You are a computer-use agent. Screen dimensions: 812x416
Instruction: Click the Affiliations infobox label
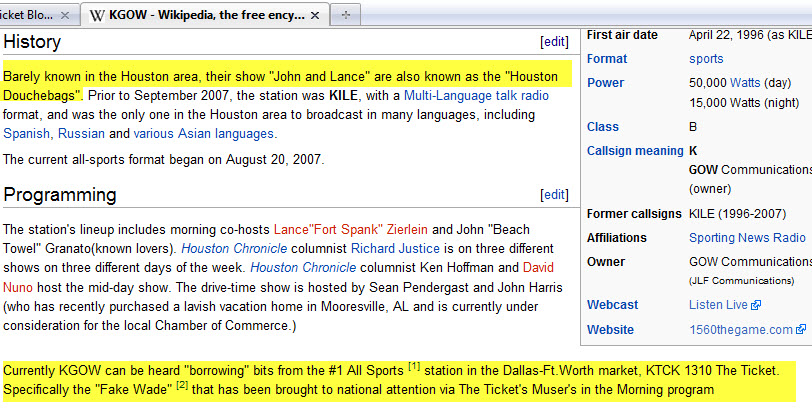click(617, 237)
